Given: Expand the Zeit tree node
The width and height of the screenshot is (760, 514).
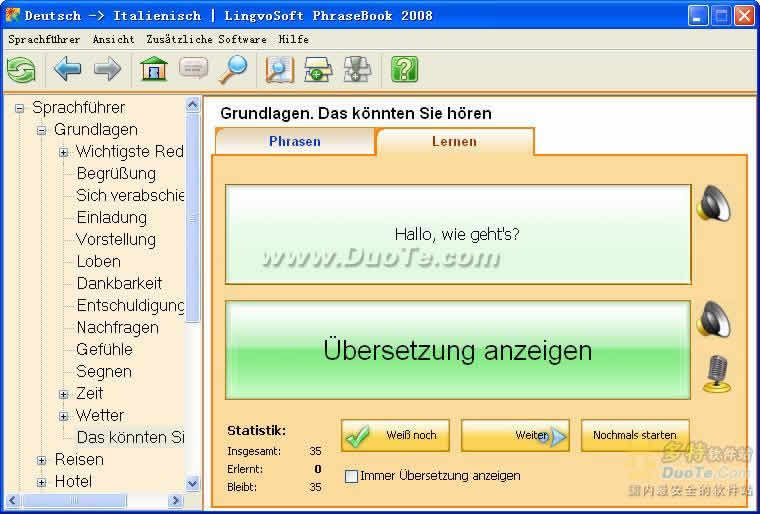Looking at the screenshot, I should [x=63, y=394].
